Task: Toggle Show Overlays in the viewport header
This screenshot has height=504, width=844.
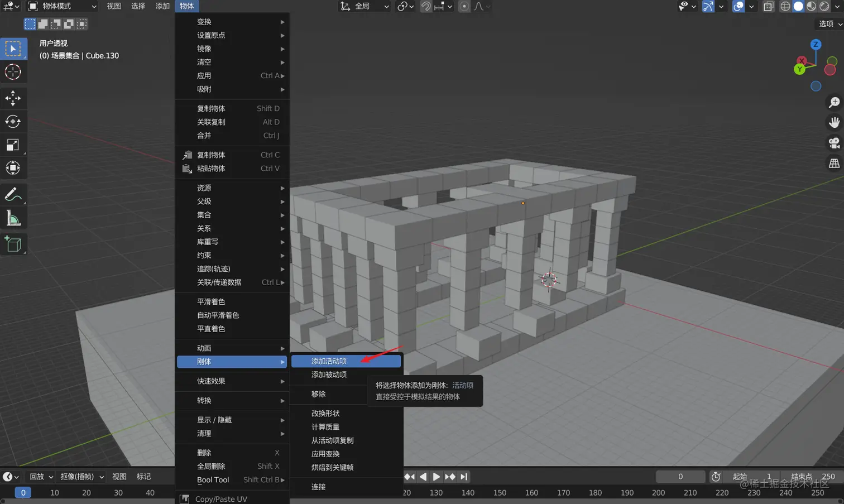Action: pos(738,6)
